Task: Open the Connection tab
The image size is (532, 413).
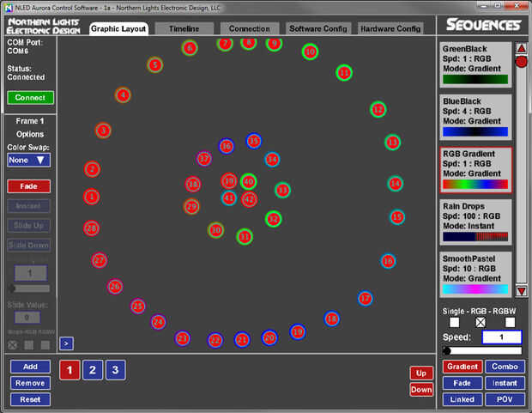Action: coord(250,28)
